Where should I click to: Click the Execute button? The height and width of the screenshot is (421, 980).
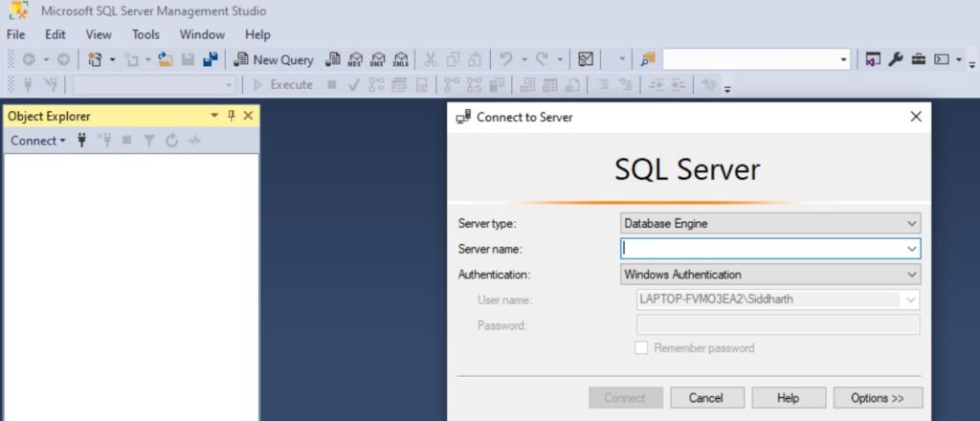[x=282, y=84]
